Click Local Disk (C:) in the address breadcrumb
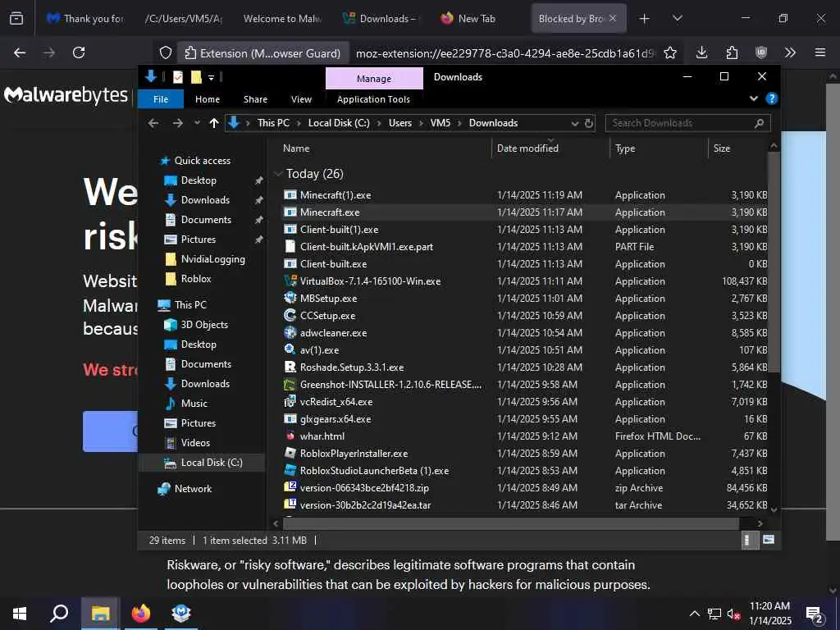 (339, 123)
